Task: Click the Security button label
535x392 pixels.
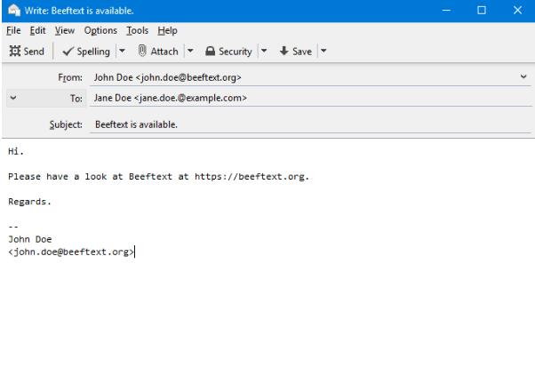Action: click(x=236, y=52)
